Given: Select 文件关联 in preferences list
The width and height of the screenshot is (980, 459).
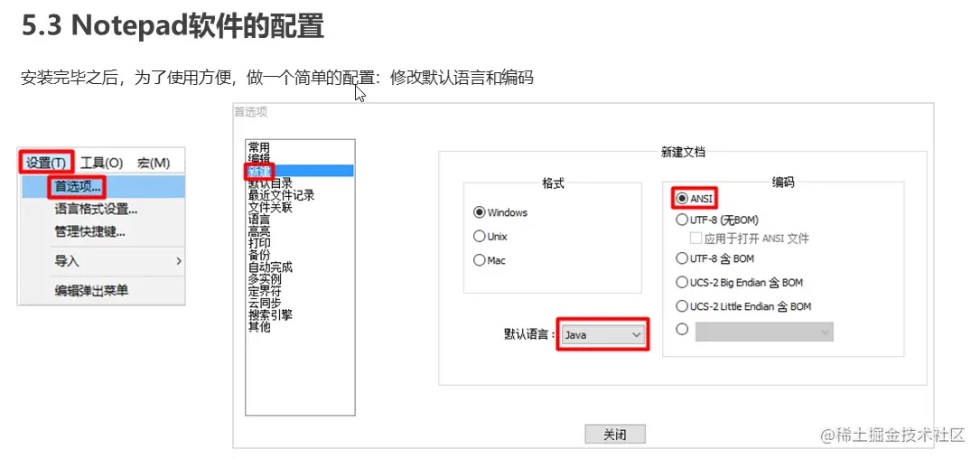Looking at the screenshot, I should [x=270, y=207].
